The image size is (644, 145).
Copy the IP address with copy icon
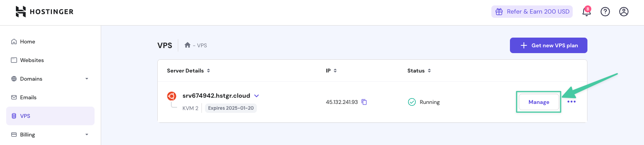(364, 102)
